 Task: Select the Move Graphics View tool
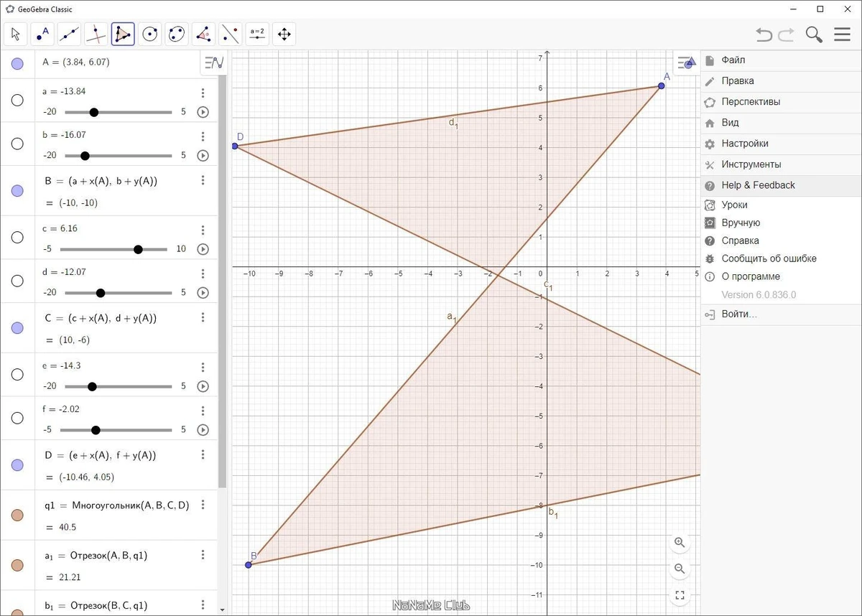pyautogui.click(x=284, y=34)
